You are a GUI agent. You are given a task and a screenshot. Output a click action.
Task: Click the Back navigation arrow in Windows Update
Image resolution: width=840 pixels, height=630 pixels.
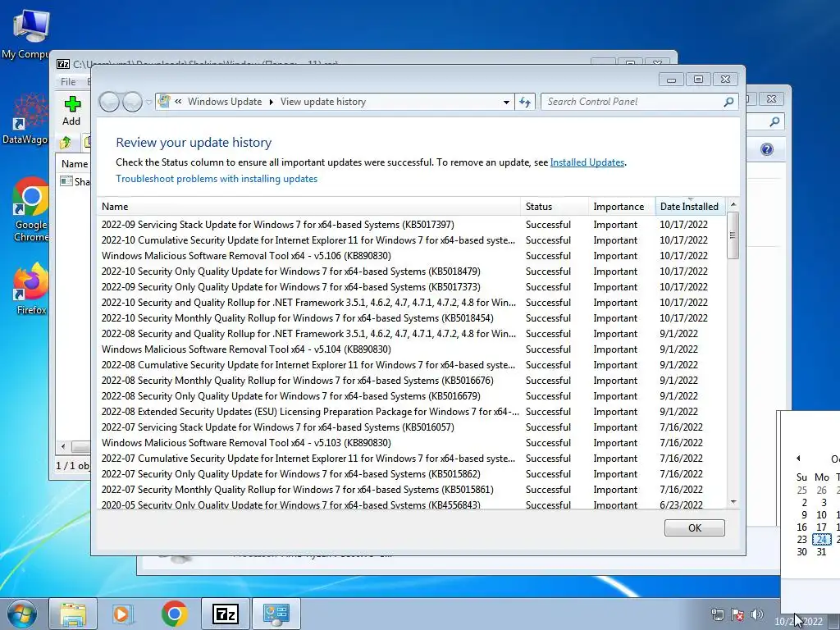[109, 101]
